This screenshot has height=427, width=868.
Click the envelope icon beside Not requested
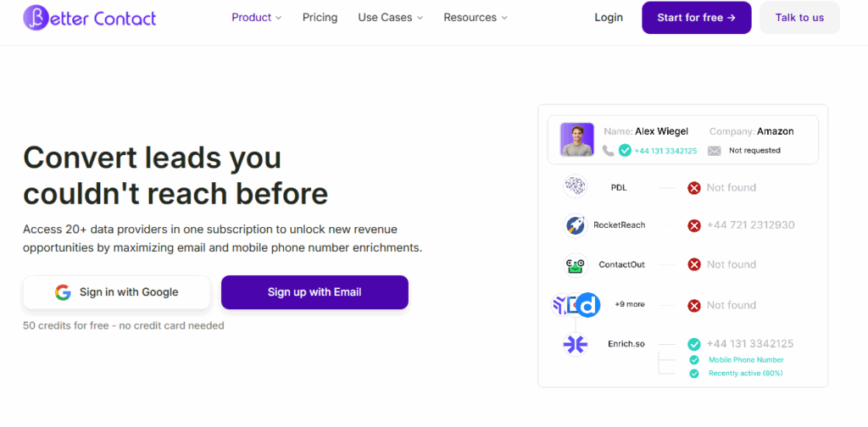click(x=714, y=151)
